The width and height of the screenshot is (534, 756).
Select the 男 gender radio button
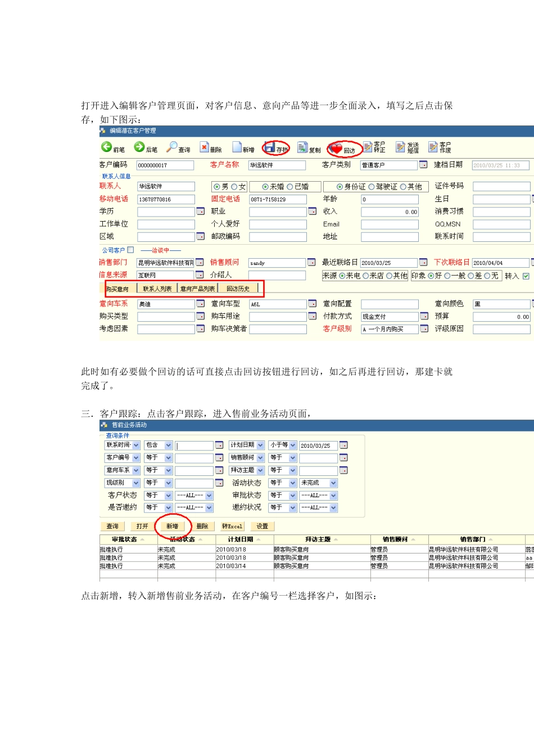click(x=217, y=187)
